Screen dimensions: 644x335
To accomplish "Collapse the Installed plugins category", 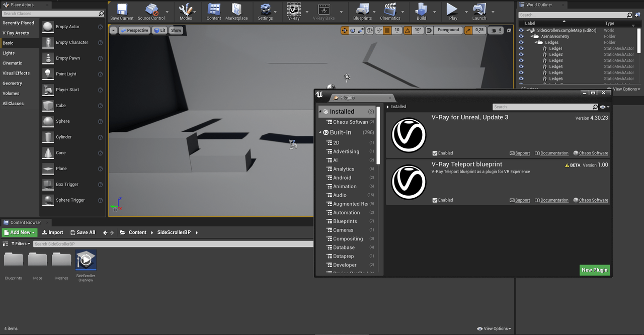I will coord(320,112).
